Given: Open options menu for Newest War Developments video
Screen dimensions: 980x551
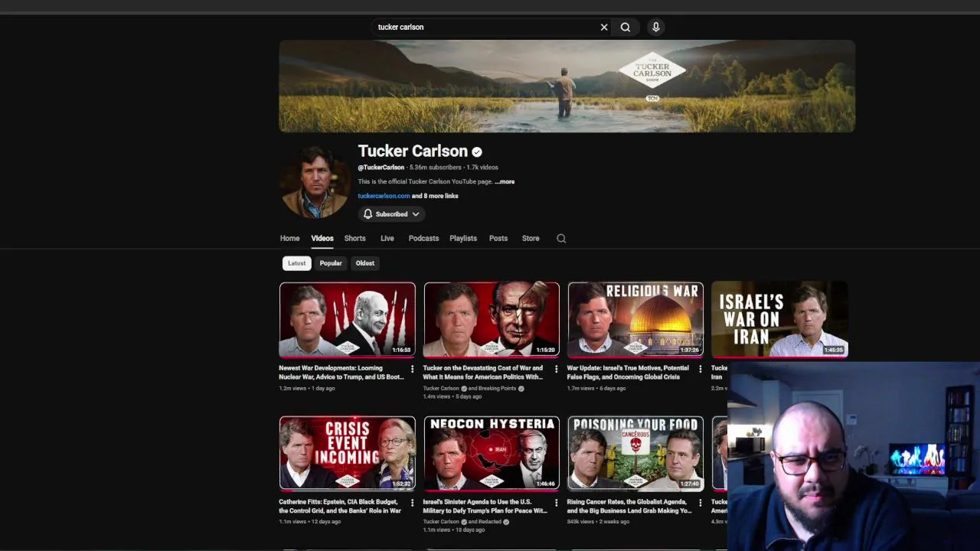Looking at the screenshot, I should pyautogui.click(x=412, y=369).
